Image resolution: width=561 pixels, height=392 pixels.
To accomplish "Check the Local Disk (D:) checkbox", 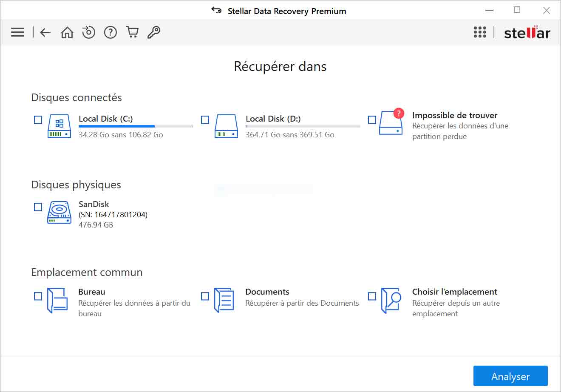I will tap(205, 119).
